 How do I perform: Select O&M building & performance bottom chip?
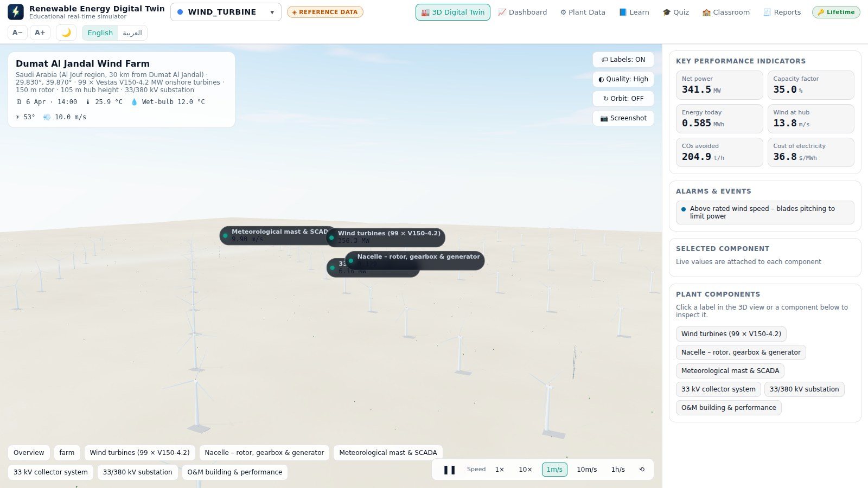pyautogui.click(x=234, y=472)
